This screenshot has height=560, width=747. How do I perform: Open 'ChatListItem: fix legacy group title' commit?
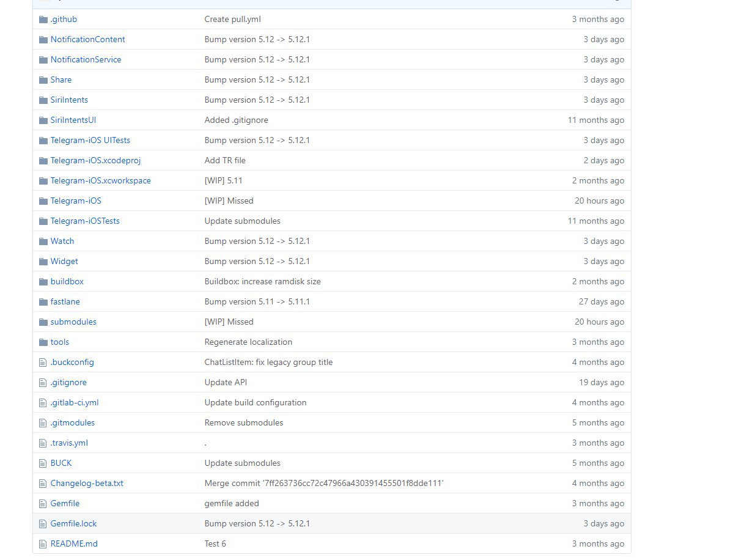click(x=268, y=363)
